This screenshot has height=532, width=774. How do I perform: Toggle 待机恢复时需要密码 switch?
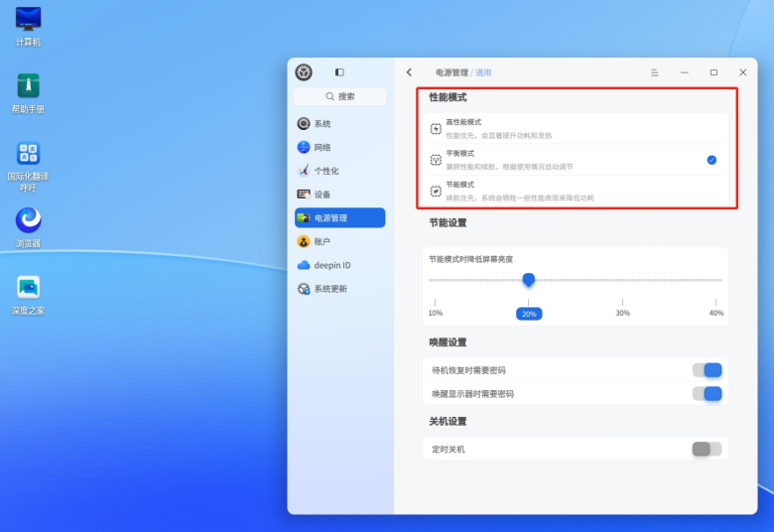708,370
